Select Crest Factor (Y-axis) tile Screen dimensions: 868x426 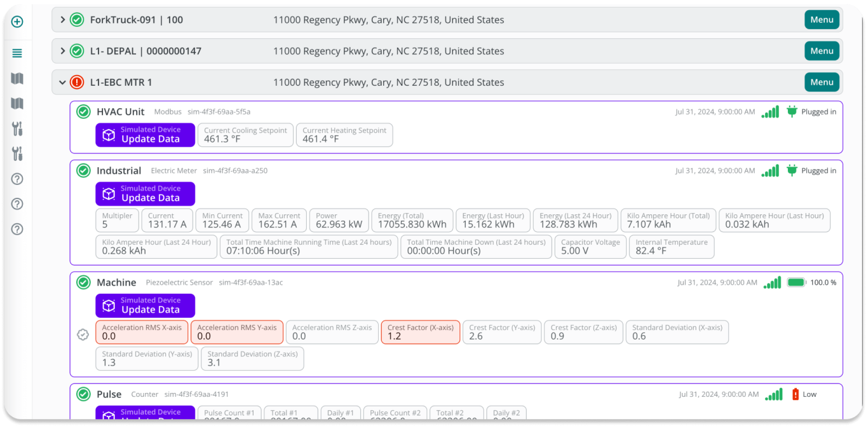502,332
